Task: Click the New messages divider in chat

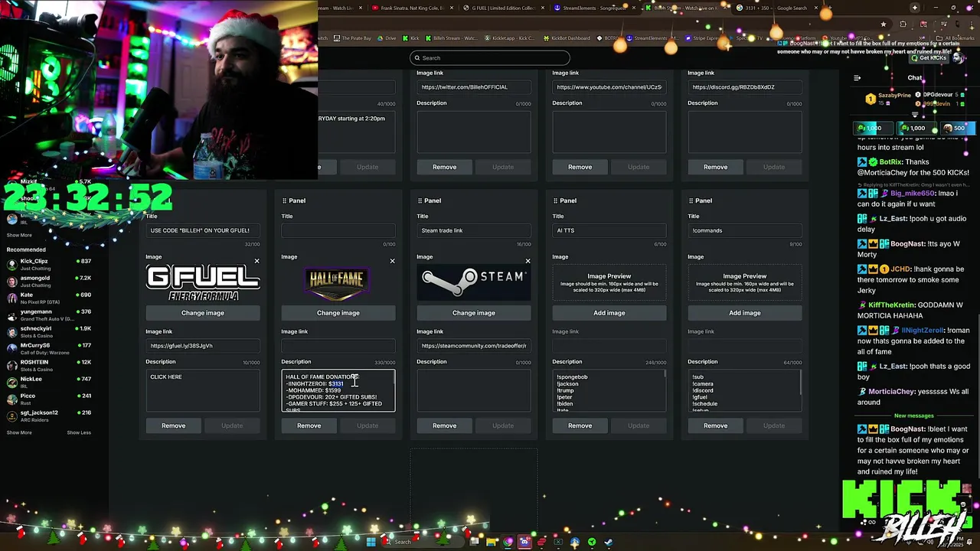Action: (x=914, y=416)
